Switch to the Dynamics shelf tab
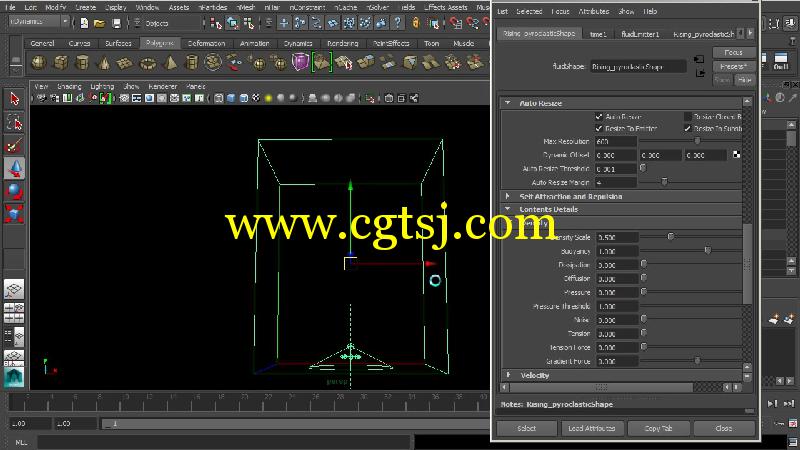This screenshot has width=800, height=450. 298,43
